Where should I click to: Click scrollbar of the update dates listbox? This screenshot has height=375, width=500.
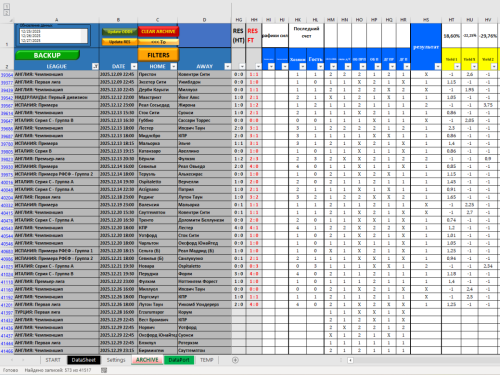pos(84,36)
